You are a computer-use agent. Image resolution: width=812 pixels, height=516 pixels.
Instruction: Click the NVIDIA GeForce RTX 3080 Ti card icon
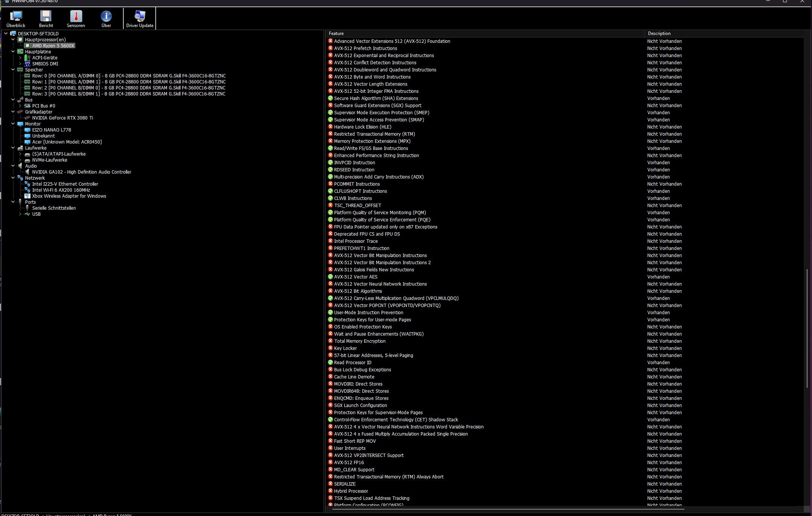pos(27,118)
